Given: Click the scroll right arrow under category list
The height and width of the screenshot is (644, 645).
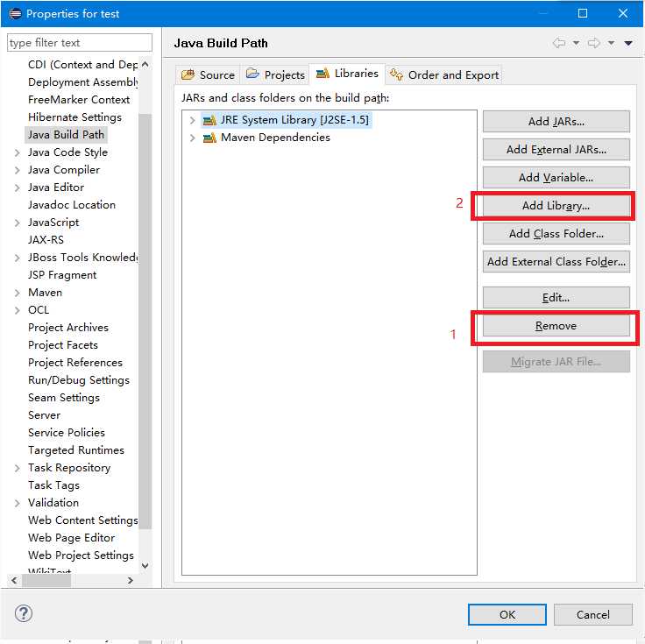Looking at the screenshot, I should 131,580.
